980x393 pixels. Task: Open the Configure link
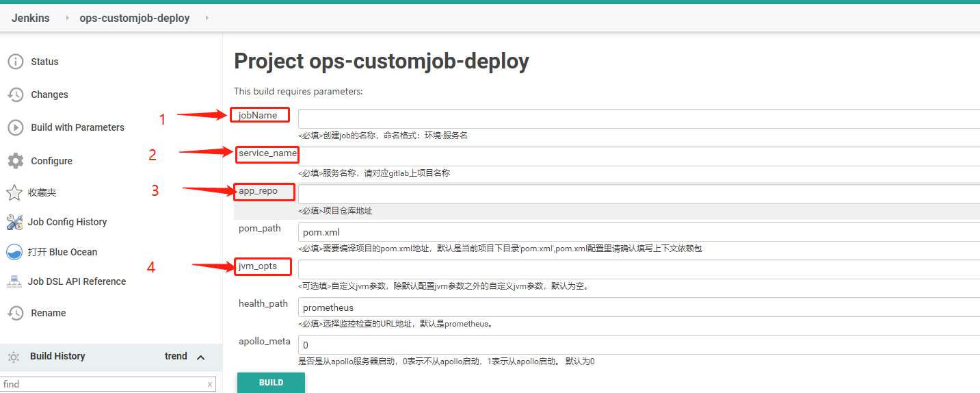tap(51, 161)
